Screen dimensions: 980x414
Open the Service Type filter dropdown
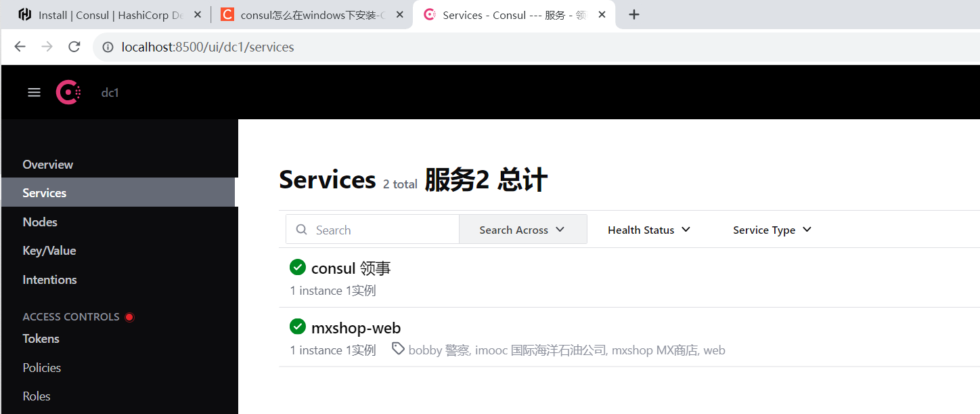[772, 230]
